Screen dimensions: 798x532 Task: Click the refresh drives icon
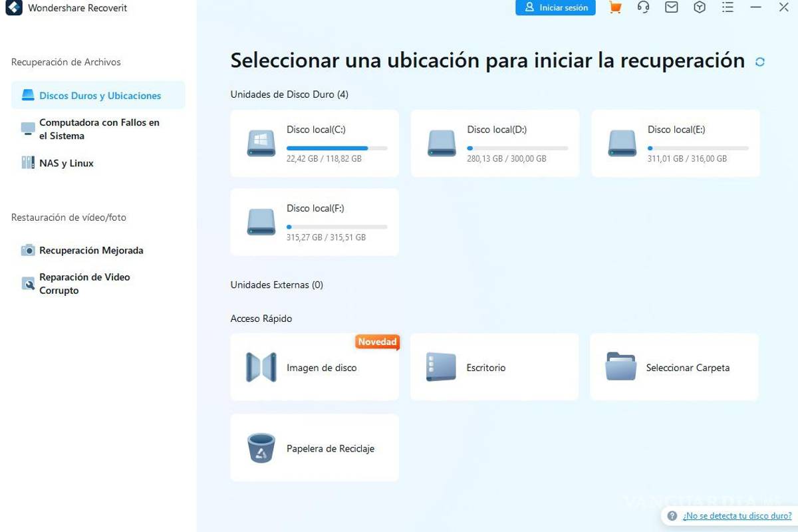[759, 61]
